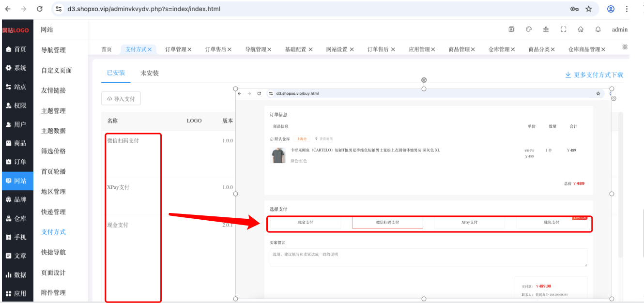Screen dimensions: 644x303
Task: Expand the 商品 sidebar menu
Action: pyautogui.click(x=16, y=143)
